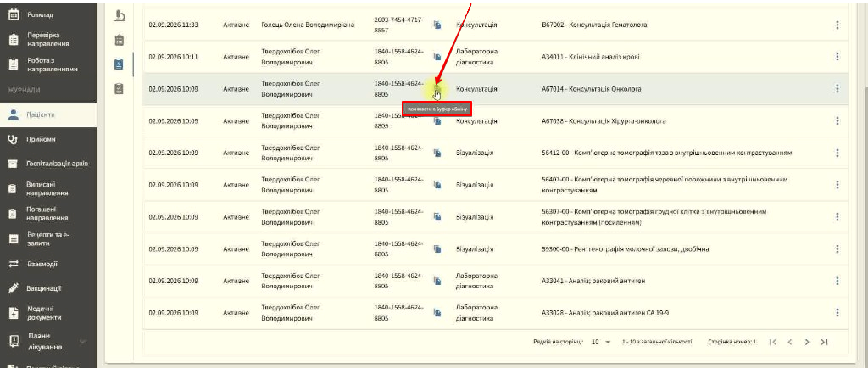
Task: Go to first page of results
Action: coord(773,342)
